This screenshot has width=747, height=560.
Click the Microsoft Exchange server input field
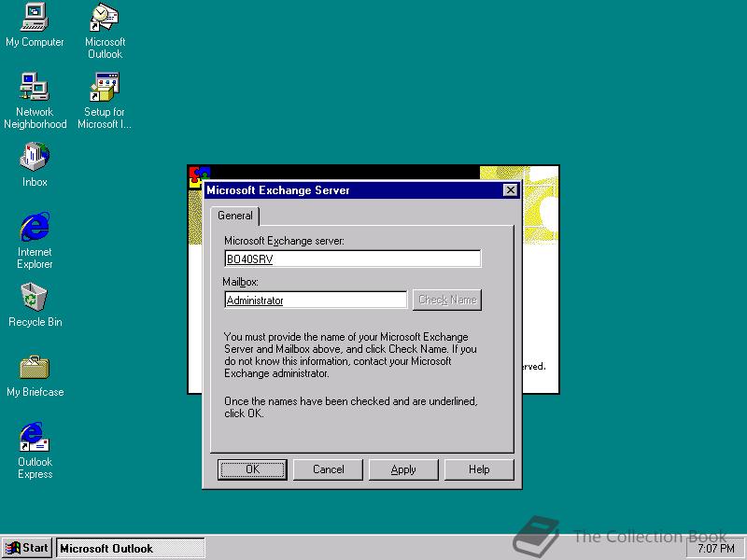click(353, 259)
